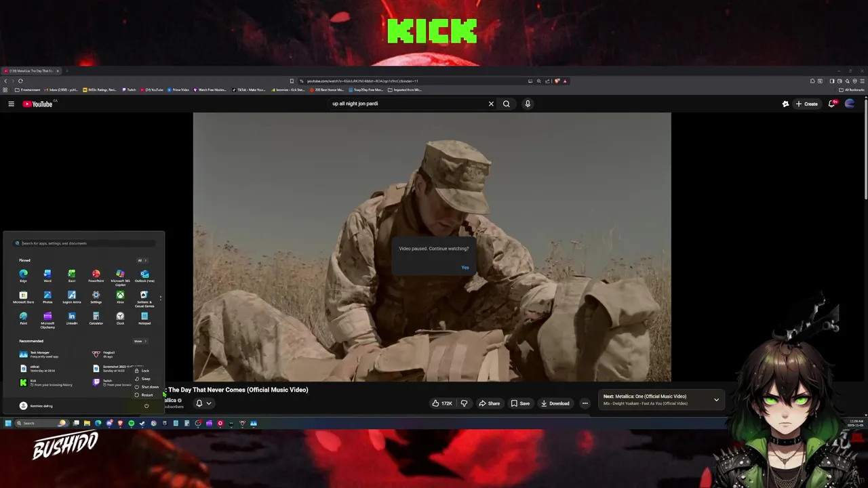Dislike the Metallica video
Image resolution: width=868 pixels, height=488 pixels.
(464, 403)
